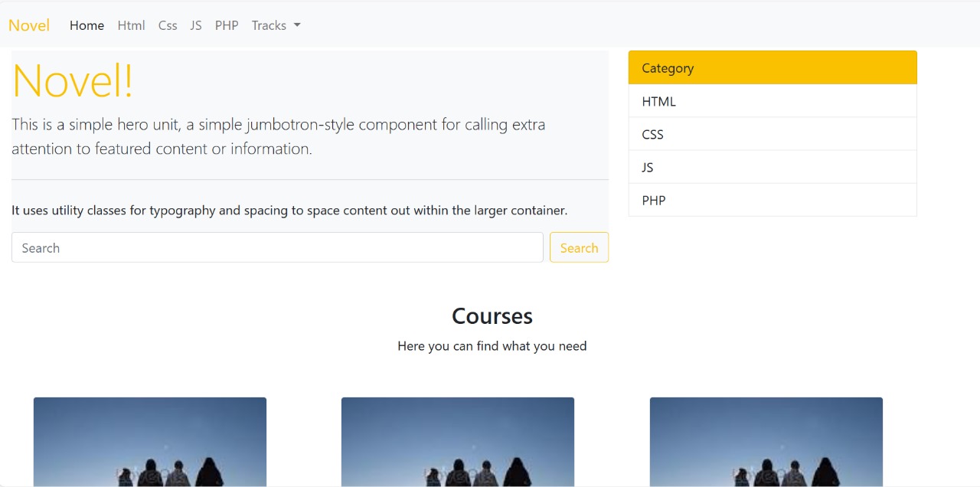Open the first course card image
Image resolution: width=980 pixels, height=487 pixels.
click(x=150, y=442)
